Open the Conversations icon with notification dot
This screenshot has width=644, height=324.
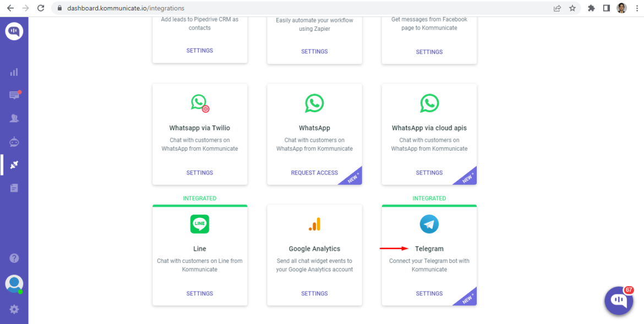point(14,95)
